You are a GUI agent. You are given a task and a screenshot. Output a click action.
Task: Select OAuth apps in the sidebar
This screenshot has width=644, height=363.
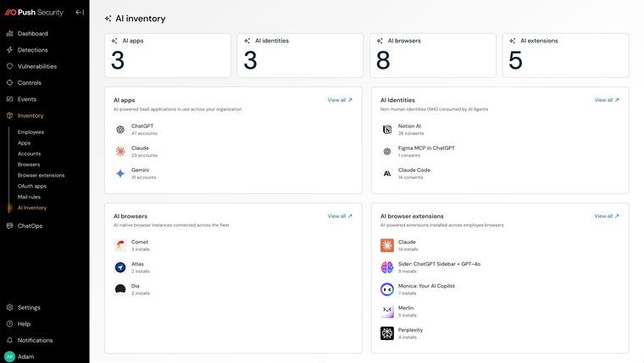click(x=32, y=186)
